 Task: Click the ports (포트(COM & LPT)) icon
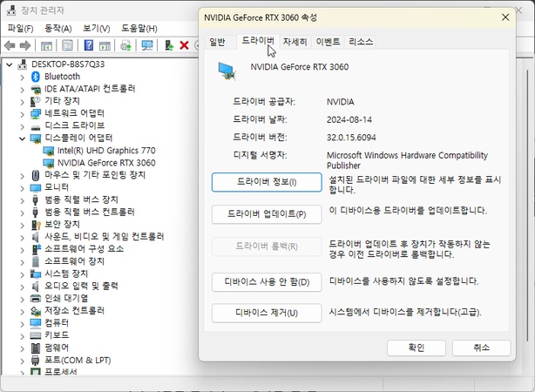(x=35, y=361)
